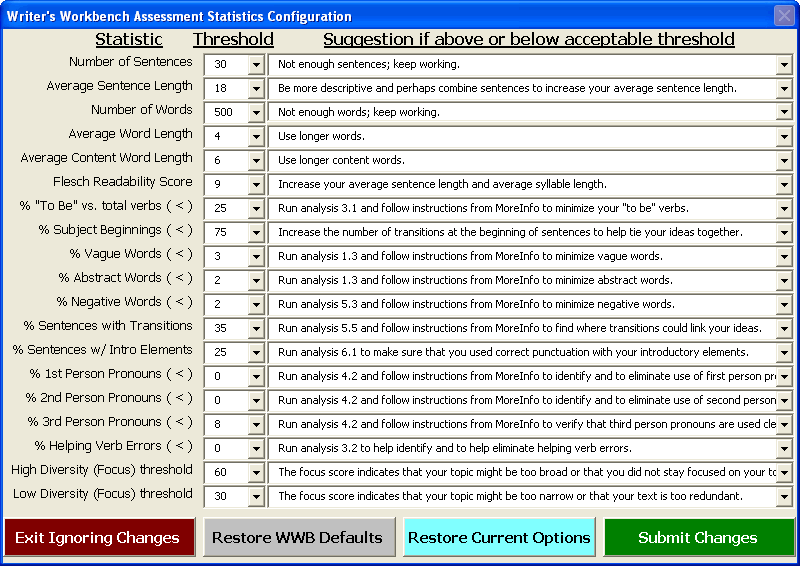
Task: Open High Diversity (Focus) threshold dropdown
Action: 256,472
